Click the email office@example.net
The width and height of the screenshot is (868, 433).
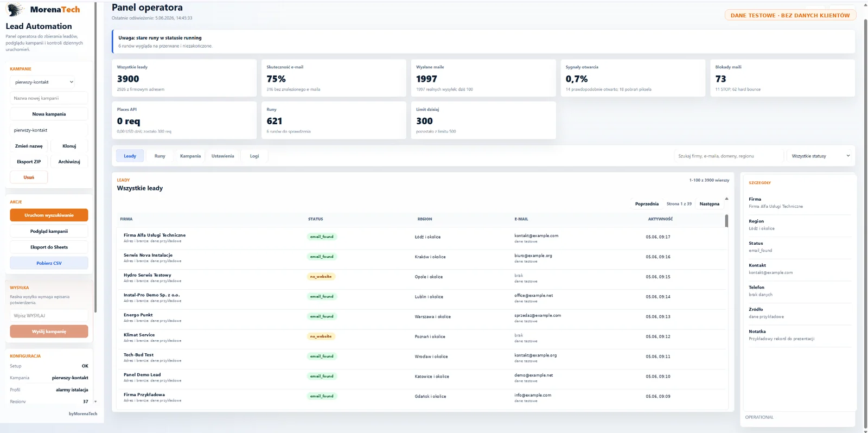(x=534, y=296)
